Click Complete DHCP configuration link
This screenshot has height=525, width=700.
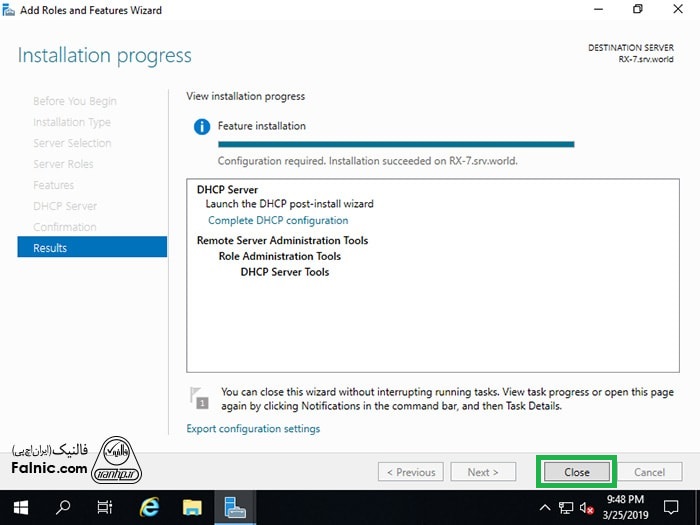pos(278,220)
